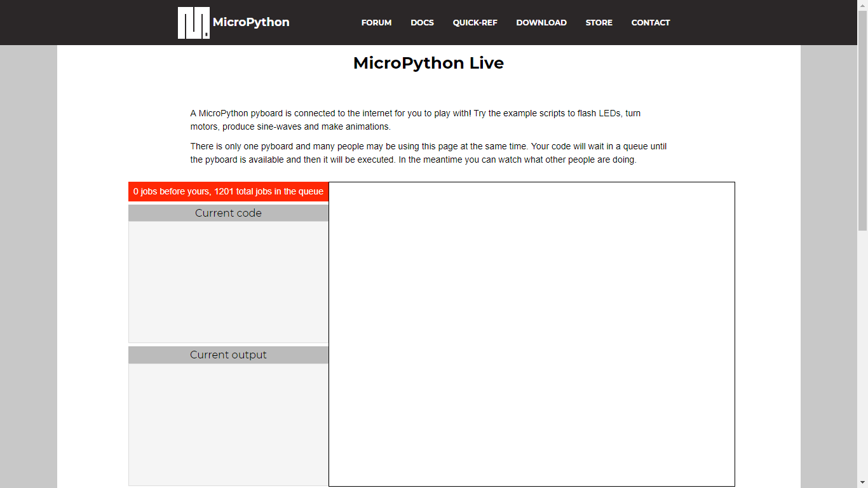The height and width of the screenshot is (488, 868).
Task: Click the scrollbar down arrow
Action: pos(862,482)
